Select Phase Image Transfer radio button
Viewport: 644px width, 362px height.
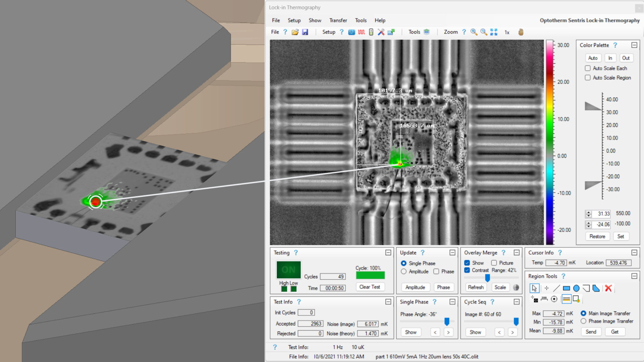(x=583, y=321)
